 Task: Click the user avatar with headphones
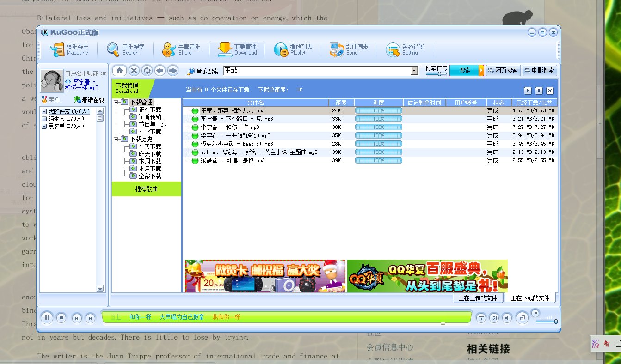click(51, 80)
